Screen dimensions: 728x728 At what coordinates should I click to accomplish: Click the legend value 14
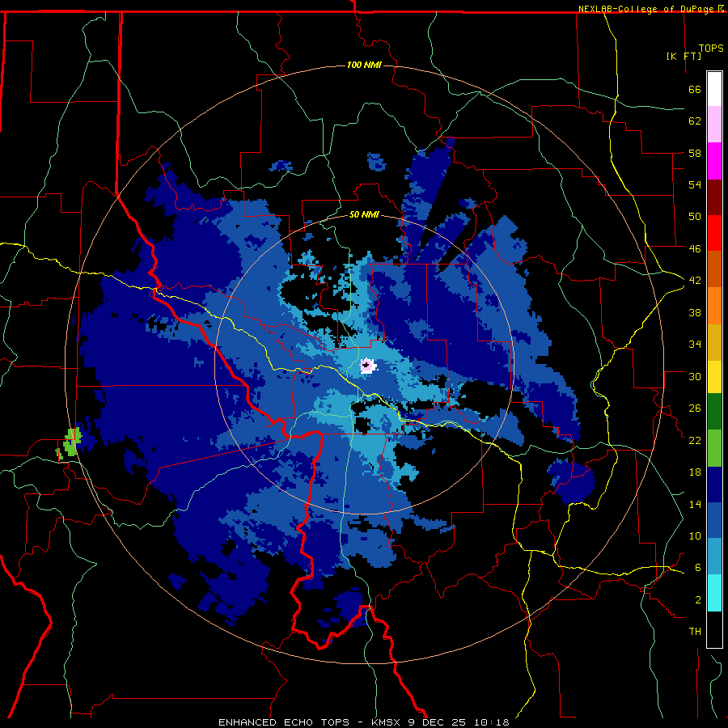(x=695, y=504)
